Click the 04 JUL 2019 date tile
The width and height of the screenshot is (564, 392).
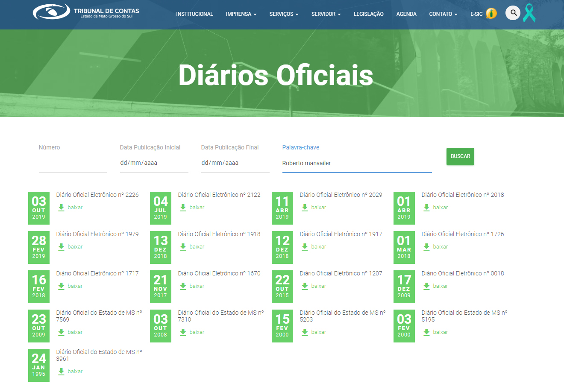point(161,208)
